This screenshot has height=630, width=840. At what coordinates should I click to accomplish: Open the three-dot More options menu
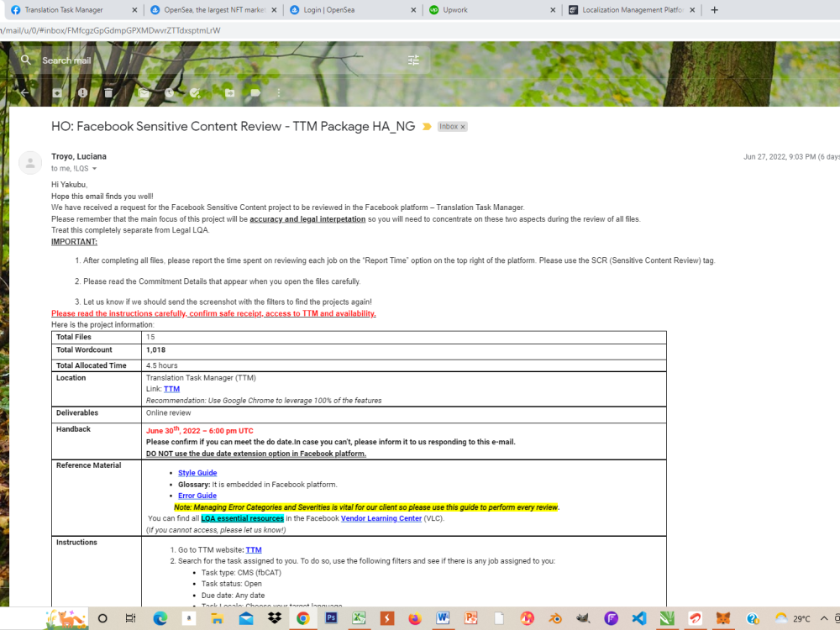(279, 92)
